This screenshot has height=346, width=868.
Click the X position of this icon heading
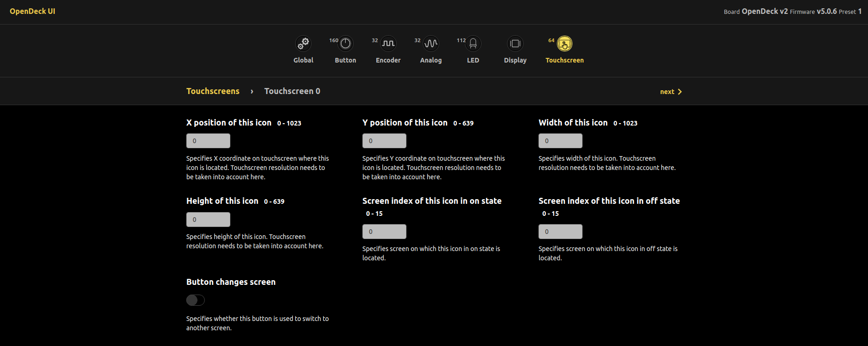click(229, 123)
